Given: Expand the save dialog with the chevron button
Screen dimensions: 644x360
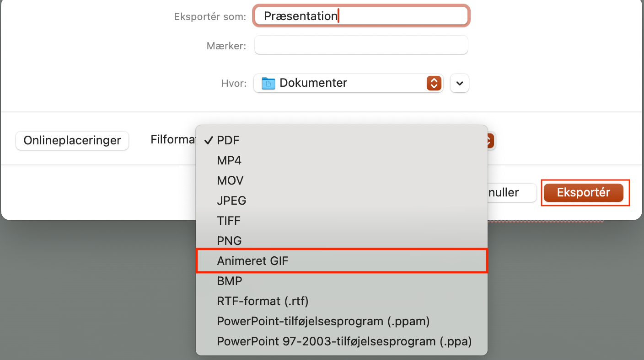Looking at the screenshot, I should coord(459,83).
